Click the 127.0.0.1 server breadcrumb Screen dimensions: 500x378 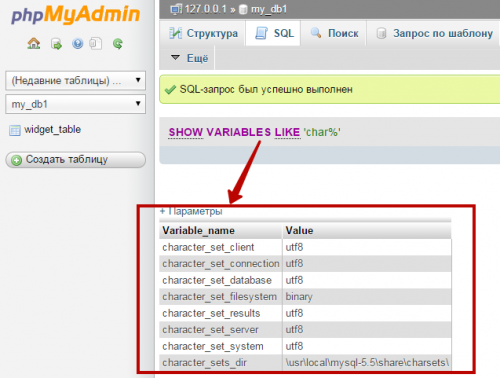(x=205, y=9)
